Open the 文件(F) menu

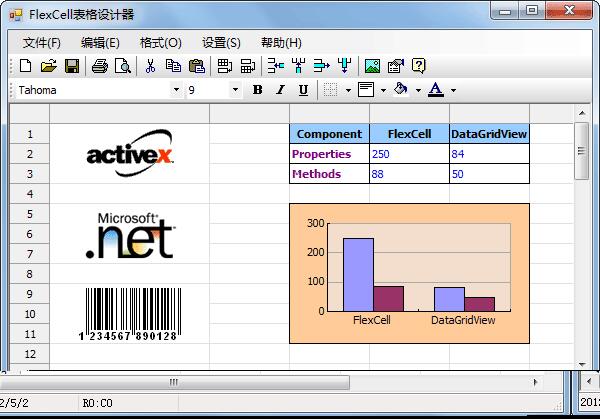(x=42, y=42)
